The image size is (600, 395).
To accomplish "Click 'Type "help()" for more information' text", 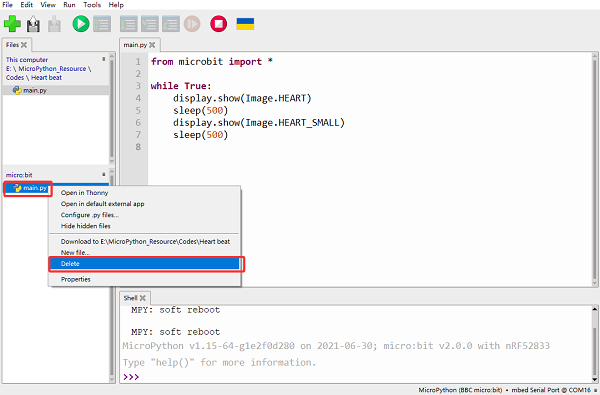I will pyautogui.click(x=219, y=362).
